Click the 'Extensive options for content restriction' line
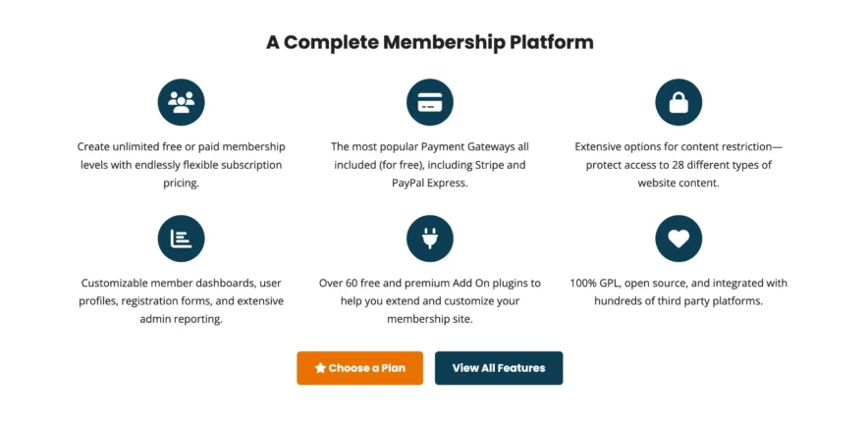Viewport: 868px width, 424px height. (x=678, y=146)
